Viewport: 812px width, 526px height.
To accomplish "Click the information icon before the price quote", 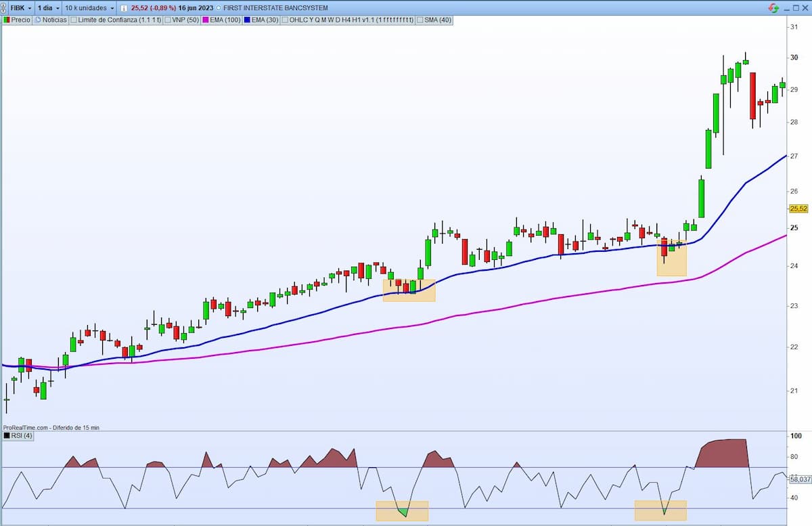I will pos(125,7).
